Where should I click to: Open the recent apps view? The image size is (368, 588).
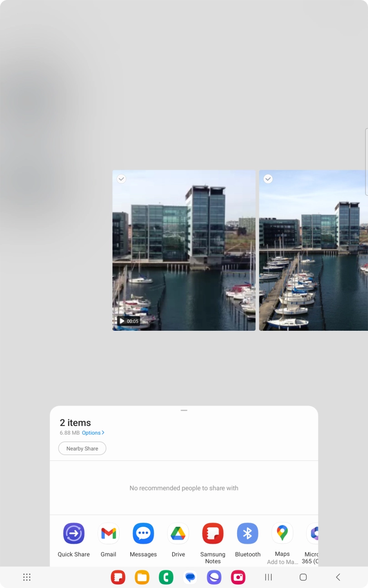tap(269, 577)
